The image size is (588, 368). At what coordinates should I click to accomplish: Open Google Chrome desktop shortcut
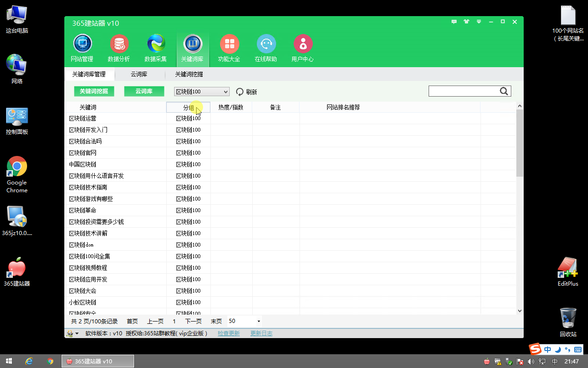pos(17,175)
